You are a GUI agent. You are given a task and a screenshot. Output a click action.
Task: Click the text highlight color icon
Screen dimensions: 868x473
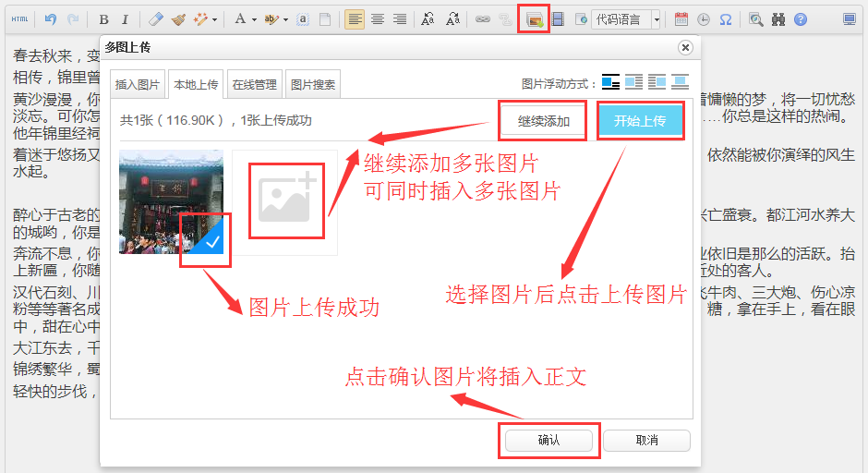click(271, 19)
